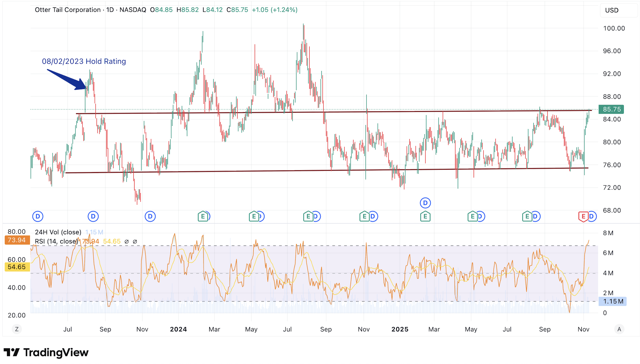
Task: Click the green 85.75 current price label
Action: pos(611,110)
